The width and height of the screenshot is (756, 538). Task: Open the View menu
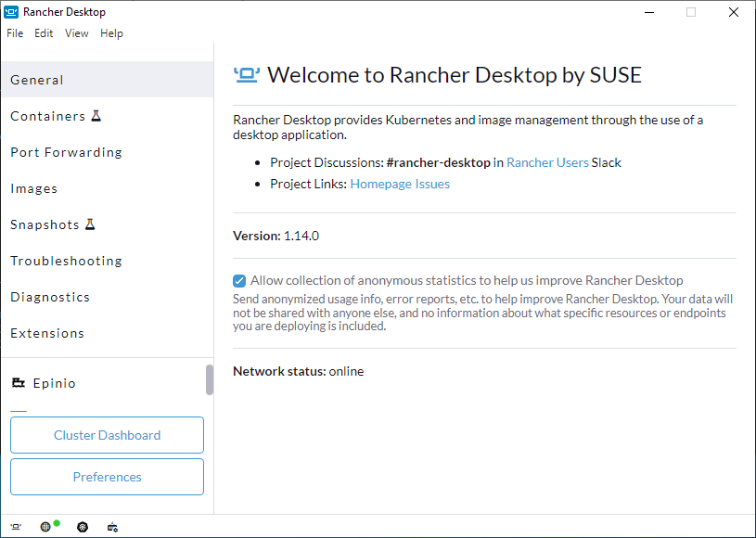pos(77,33)
